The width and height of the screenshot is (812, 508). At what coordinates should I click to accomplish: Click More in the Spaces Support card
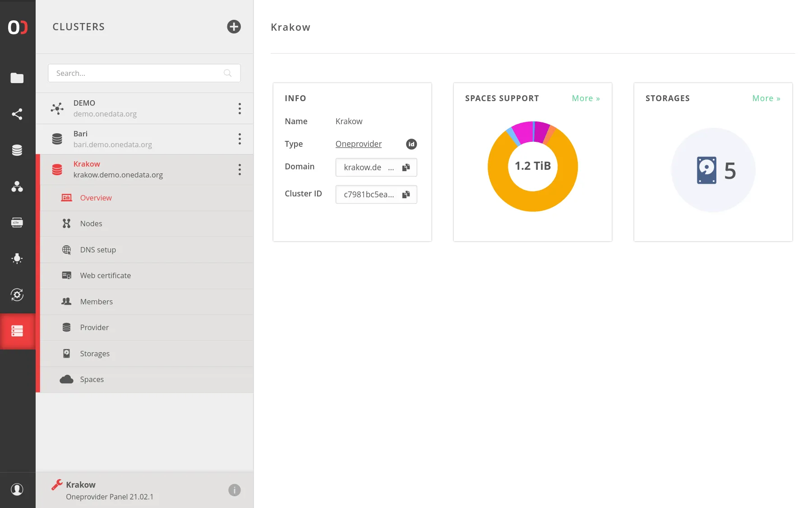(585, 98)
